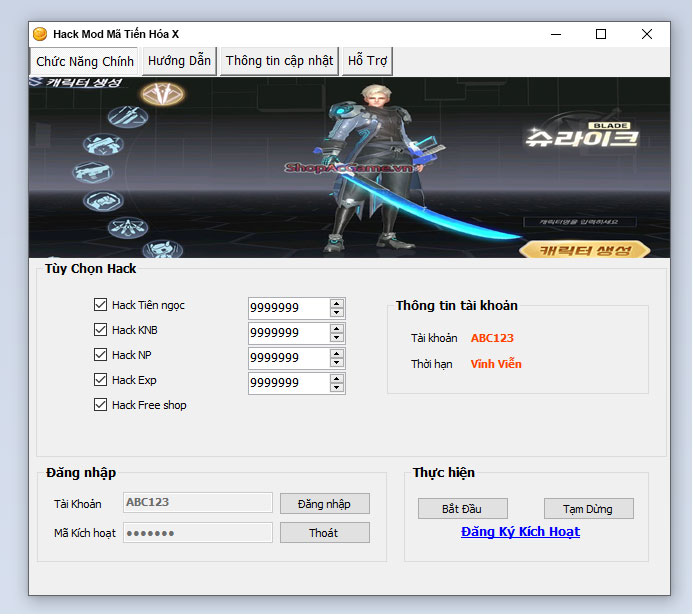Click the Mã Kích hoạt password field
This screenshot has width=693, height=616.
pos(198,533)
